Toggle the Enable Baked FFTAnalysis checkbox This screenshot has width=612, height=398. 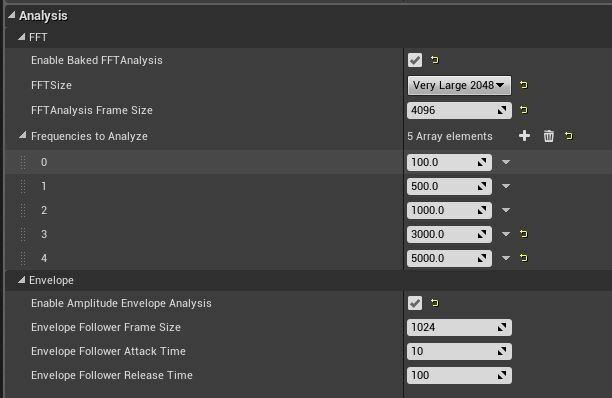pos(415,60)
